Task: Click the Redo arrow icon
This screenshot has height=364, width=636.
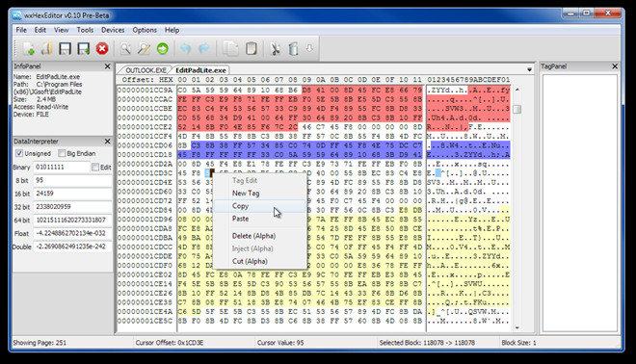Action: coord(203,49)
